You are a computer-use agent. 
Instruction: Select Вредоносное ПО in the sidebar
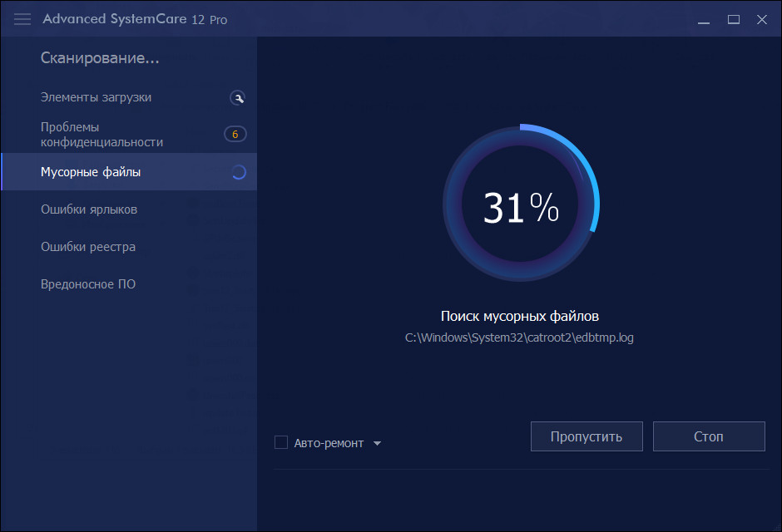pos(88,284)
